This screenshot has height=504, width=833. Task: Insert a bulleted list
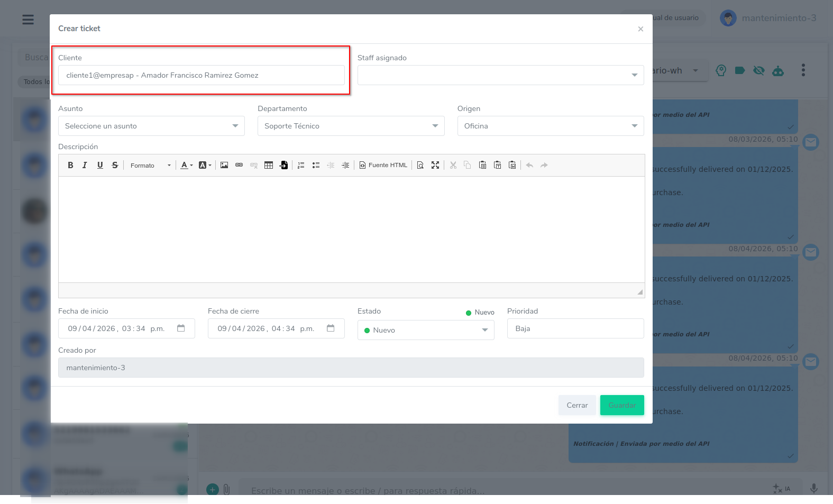coord(316,165)
